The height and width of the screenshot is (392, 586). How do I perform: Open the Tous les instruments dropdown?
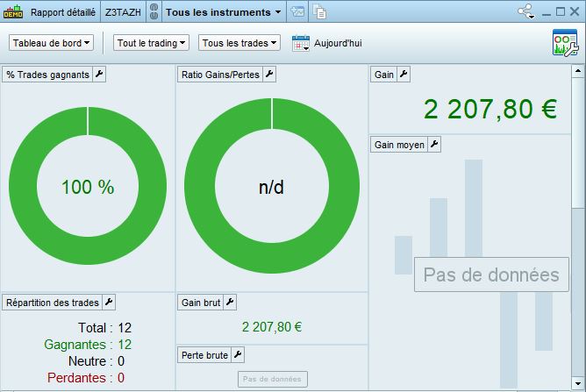pos(223,12)
